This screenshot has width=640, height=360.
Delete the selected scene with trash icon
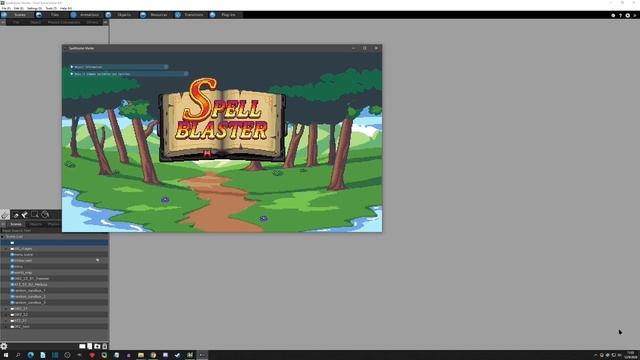[x=104, y=346]
